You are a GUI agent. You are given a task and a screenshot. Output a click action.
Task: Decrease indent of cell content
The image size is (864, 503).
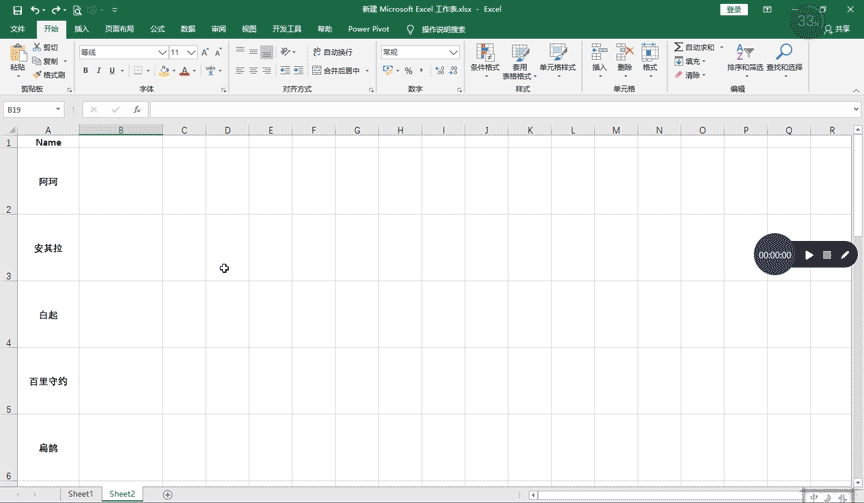click(x=285, y=70)
